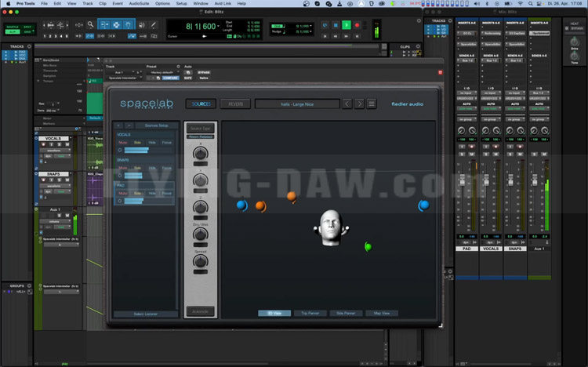Toggle plugin BYPASS button
This screenshot has height=367, width=588.
click(204, 72)
